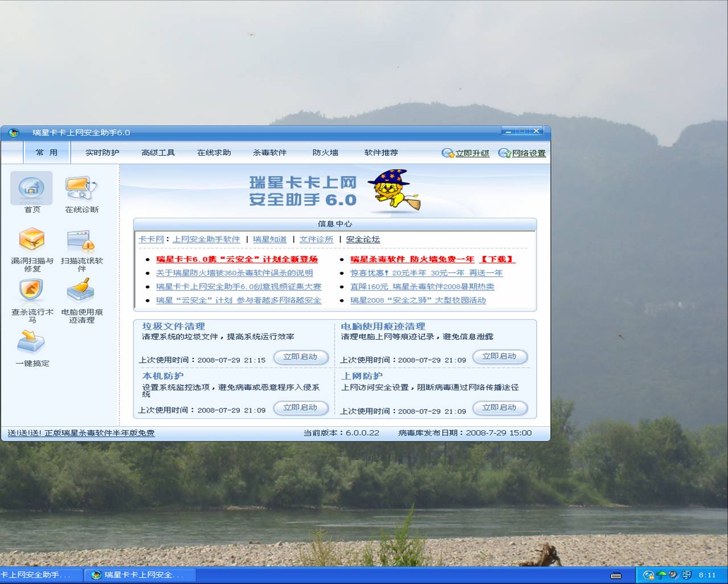
Task: Open the 高级工具 tab
Action: (x=158, y=153)
